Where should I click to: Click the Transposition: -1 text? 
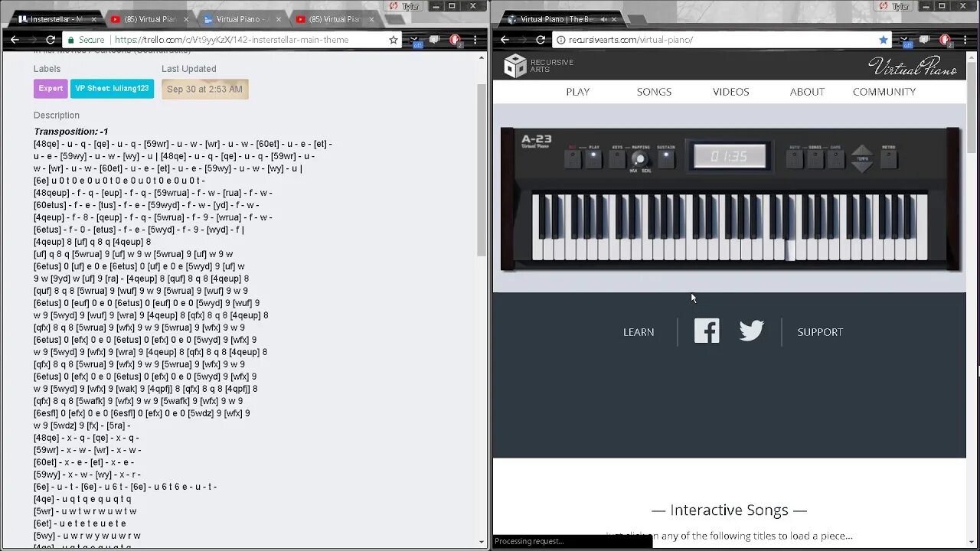pyautogui.click(x=71, y=132)
